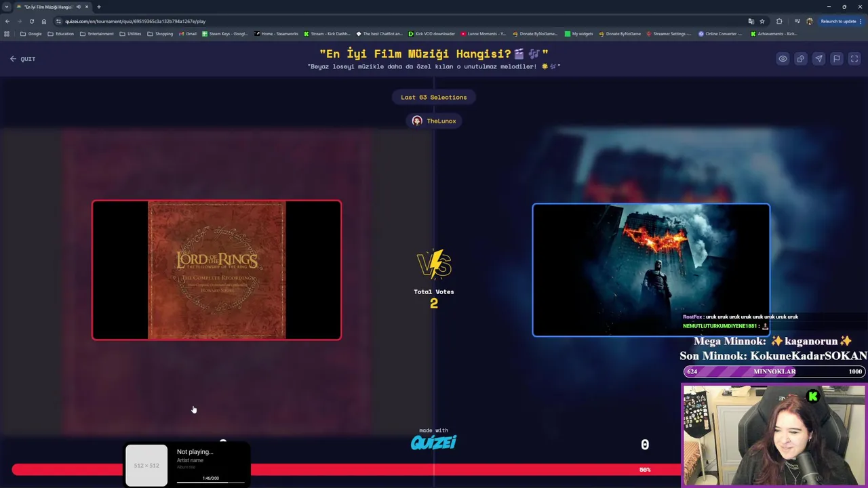Open the Streamer Settings bookmark

coord(669,34)
